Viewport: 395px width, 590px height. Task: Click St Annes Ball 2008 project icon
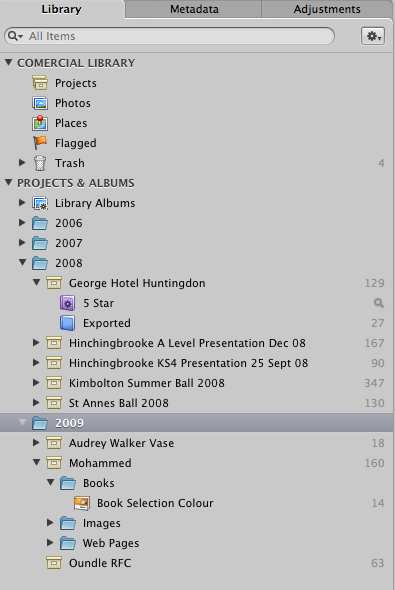(54, 403)
